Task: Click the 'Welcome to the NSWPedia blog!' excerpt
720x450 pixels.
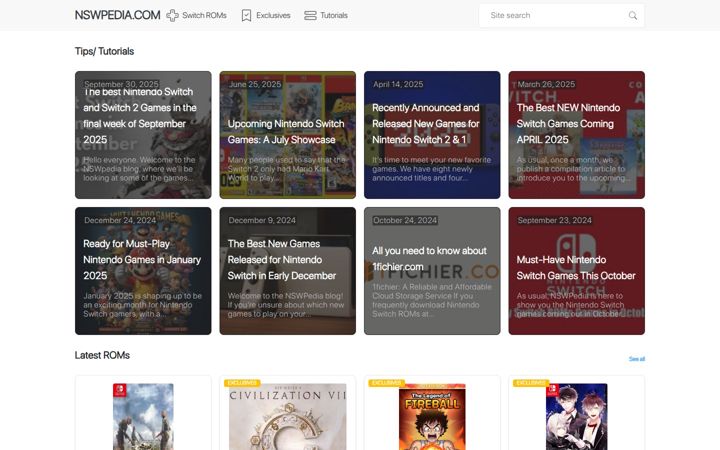Action: point(286,304)
